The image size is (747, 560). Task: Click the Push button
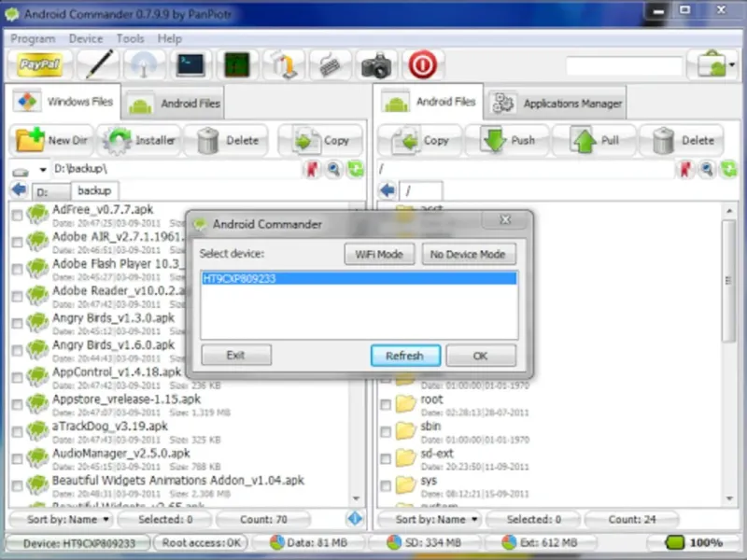pyautogui.click(x=507, y=141)
